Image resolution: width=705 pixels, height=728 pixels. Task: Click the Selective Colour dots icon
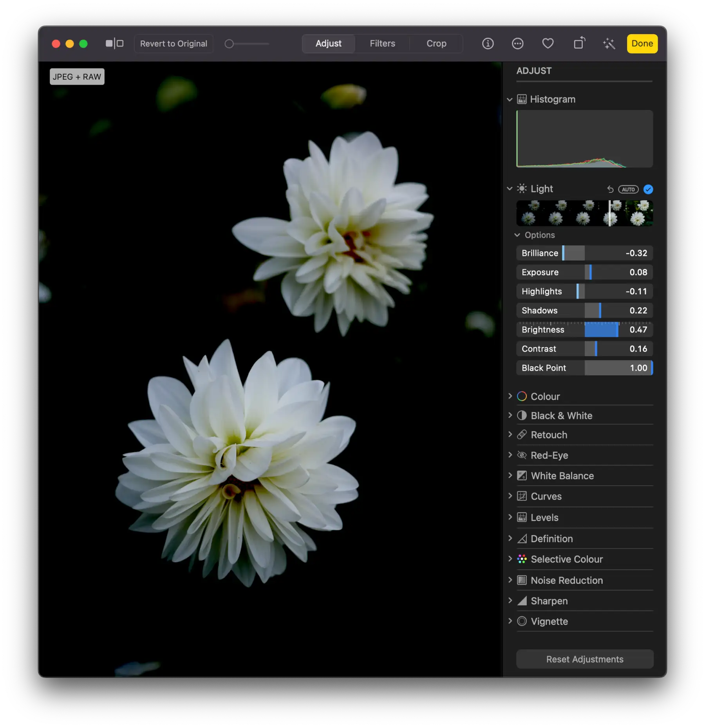coord(522,559)
